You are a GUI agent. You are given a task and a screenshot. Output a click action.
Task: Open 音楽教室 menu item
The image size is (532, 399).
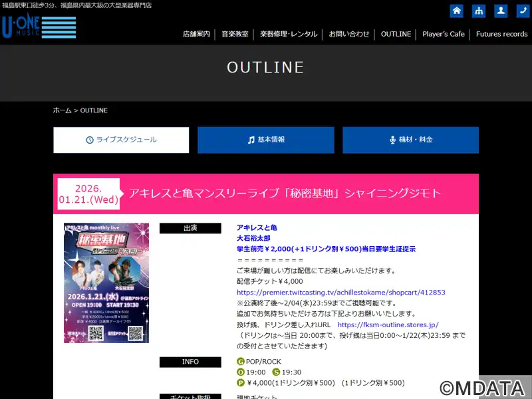pyautogui.click(x=235, y=34)
